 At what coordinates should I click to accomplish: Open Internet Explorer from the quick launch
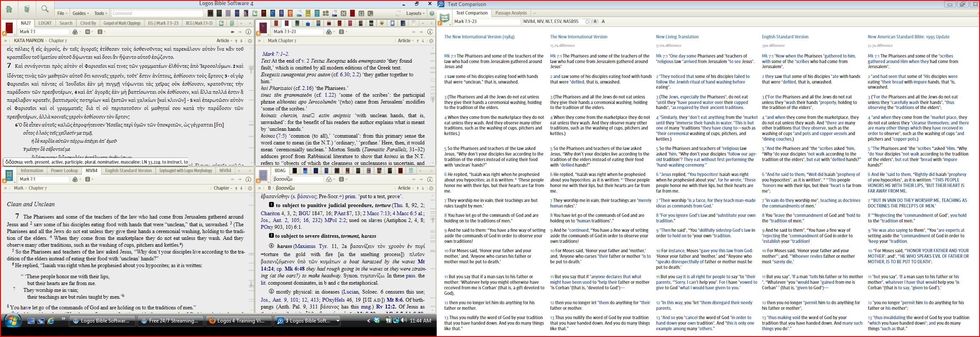(x=51, y=321)
